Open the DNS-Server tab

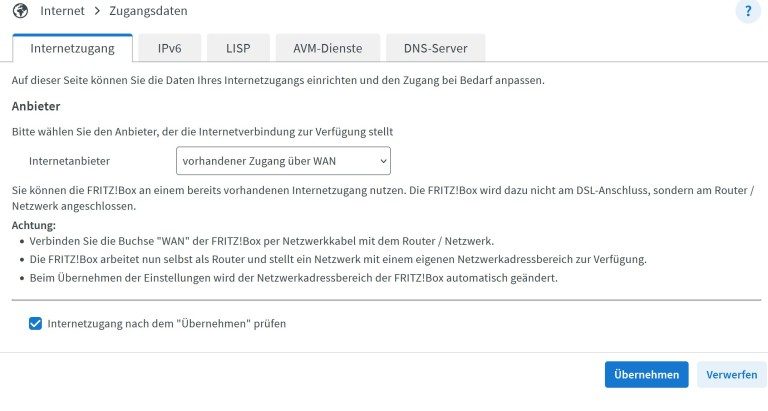point(435,48)
